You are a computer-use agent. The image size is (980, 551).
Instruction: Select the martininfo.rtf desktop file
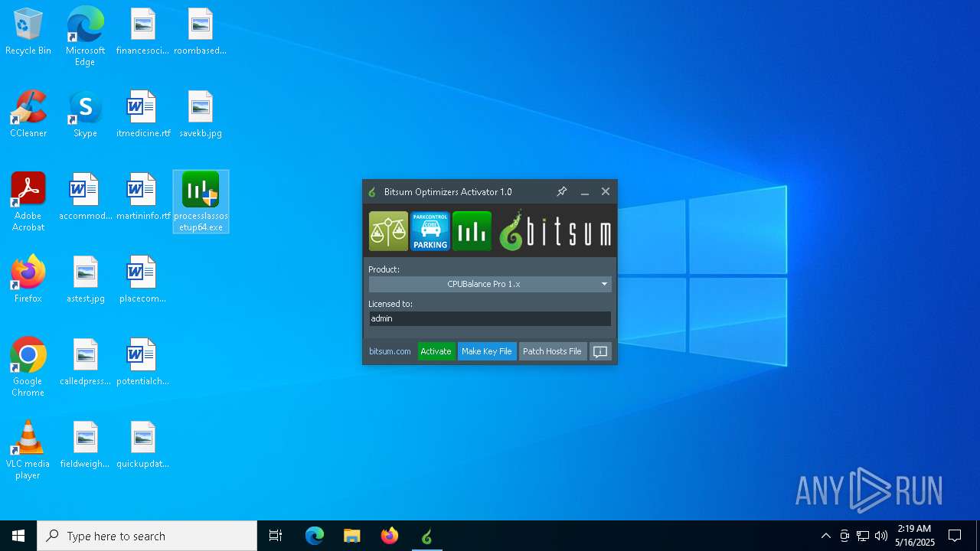coord(143,197)
